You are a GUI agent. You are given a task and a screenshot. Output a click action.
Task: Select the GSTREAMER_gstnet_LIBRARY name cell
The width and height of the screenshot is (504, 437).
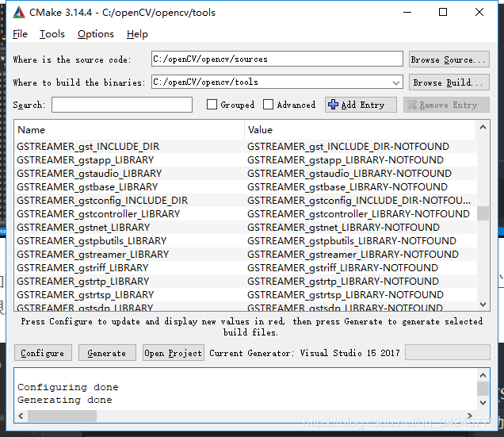[x=129, y=228]
